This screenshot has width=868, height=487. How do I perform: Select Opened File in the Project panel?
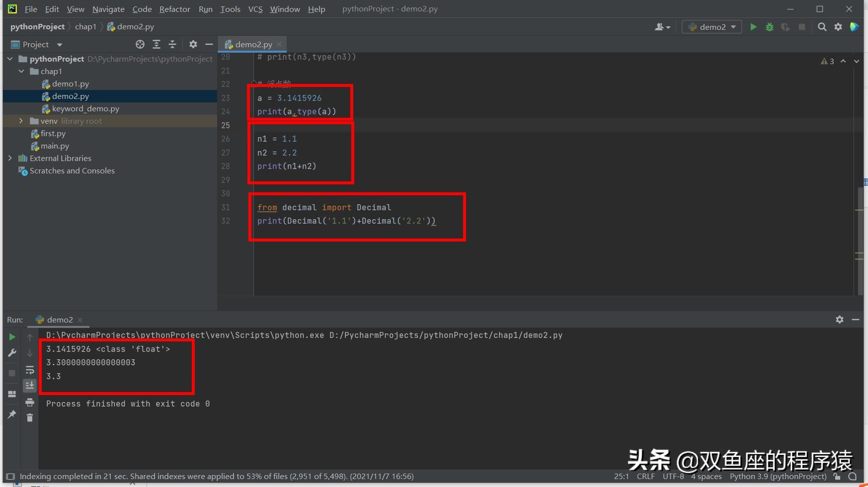click(140, 44)
